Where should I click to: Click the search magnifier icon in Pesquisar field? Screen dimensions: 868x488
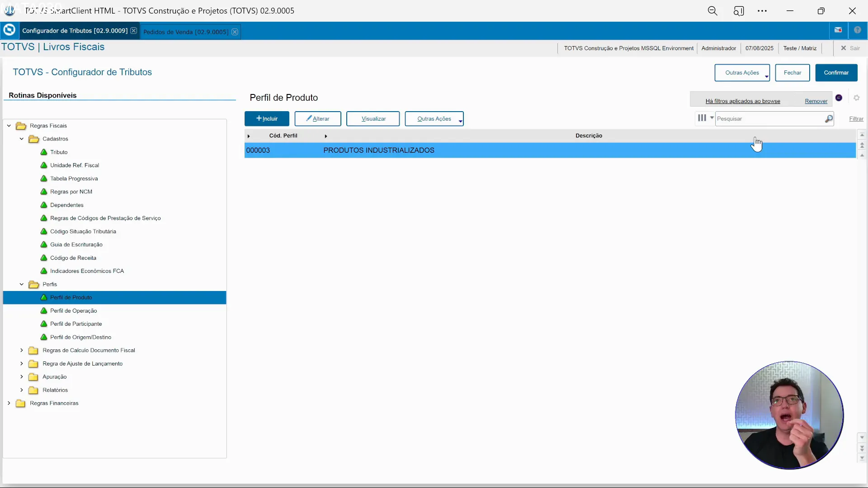point(828,119)
